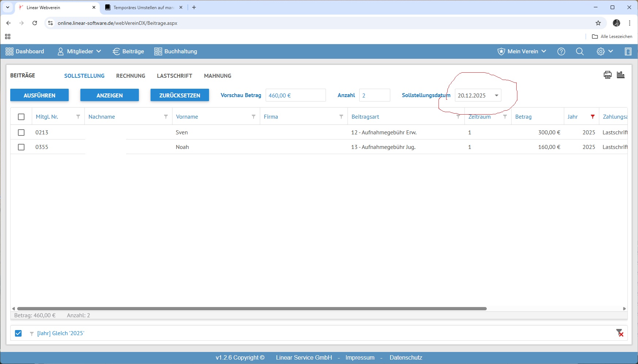Click the Zurücksetzen button
This screenshot has width=638, height=364.
179,95
